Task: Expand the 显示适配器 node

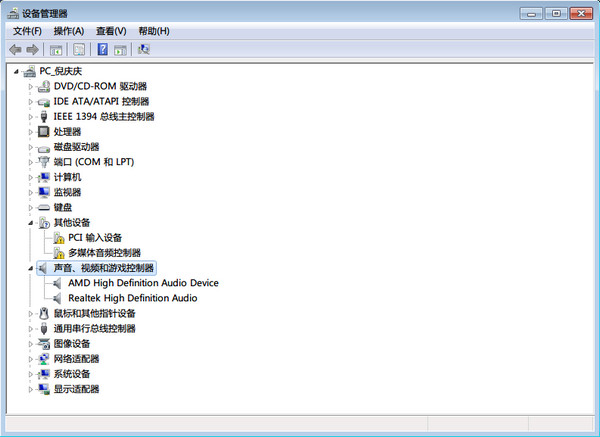Action: click(31, 389)
